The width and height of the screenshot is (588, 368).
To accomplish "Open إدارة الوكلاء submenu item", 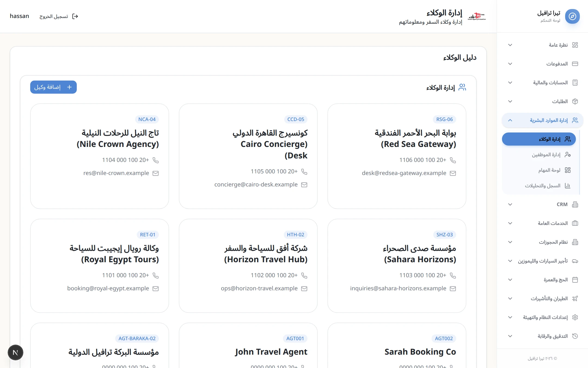I will coord(539,139).
